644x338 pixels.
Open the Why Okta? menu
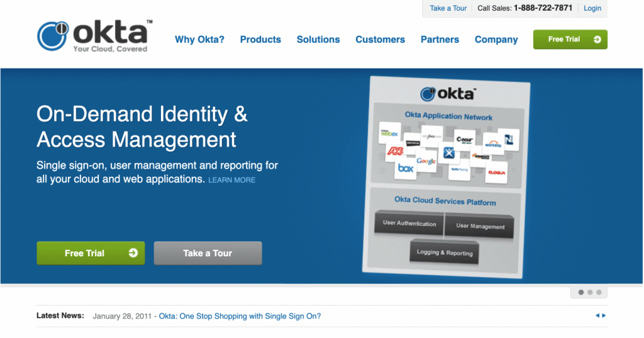[x=199, y=39]
